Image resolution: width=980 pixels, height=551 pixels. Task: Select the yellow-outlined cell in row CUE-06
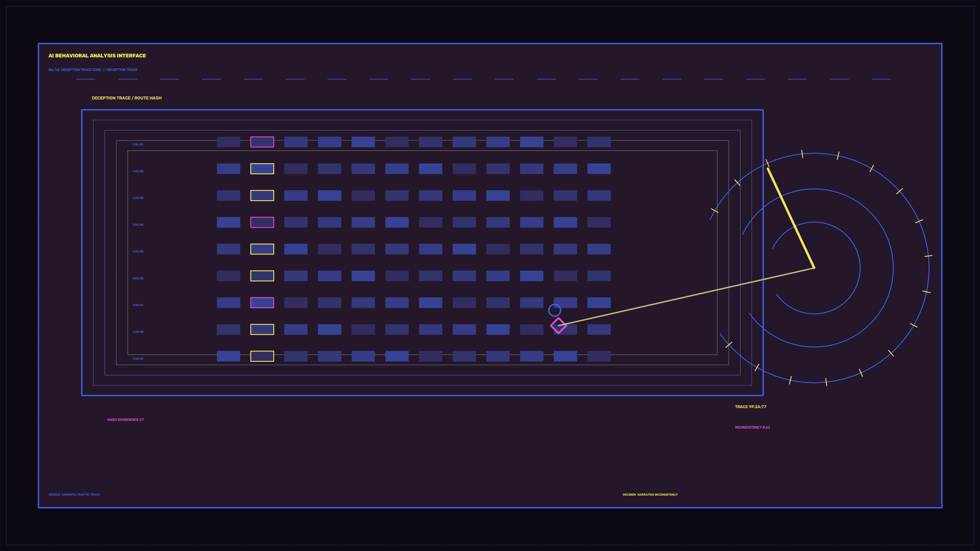coord(262,276)
